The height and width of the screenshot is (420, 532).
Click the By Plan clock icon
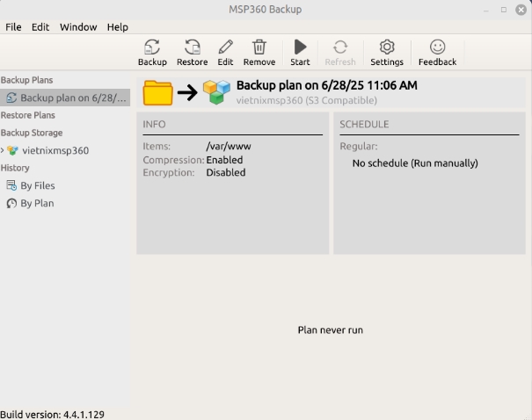[x=11, y=203]
